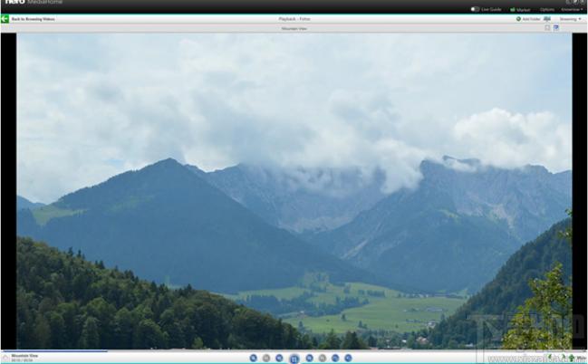Image resolution: width=588 pixels, height=364 pixels.
Task: Click Back to Browsing Videos link
Action: (x=33, y=19)
